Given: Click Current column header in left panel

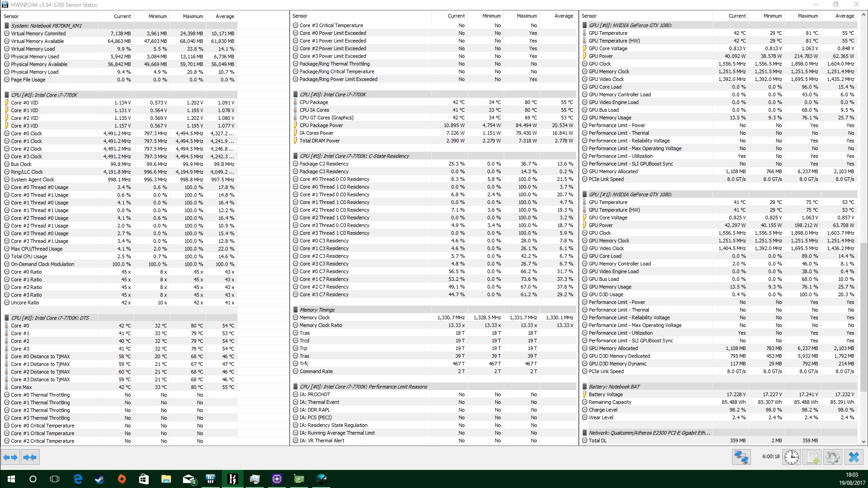Looking at the screenshot, I should [x=116, y=16].
